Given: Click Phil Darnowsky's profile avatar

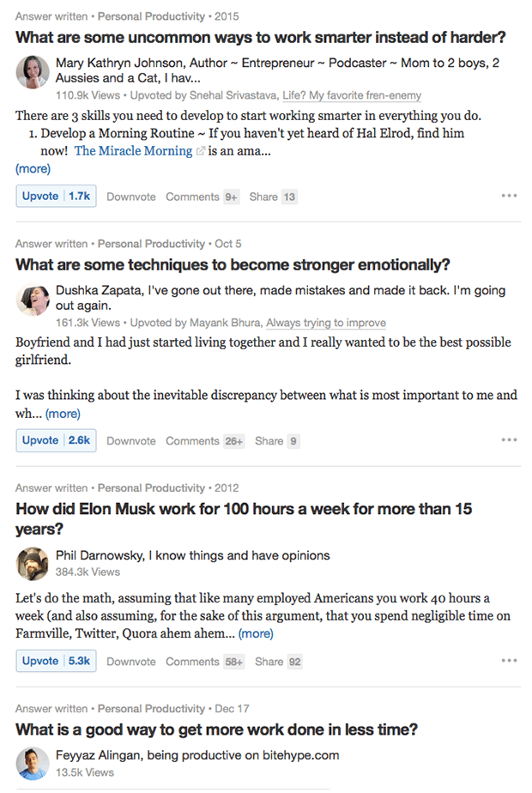Looking at the screenshot, I should pos(33,563).
